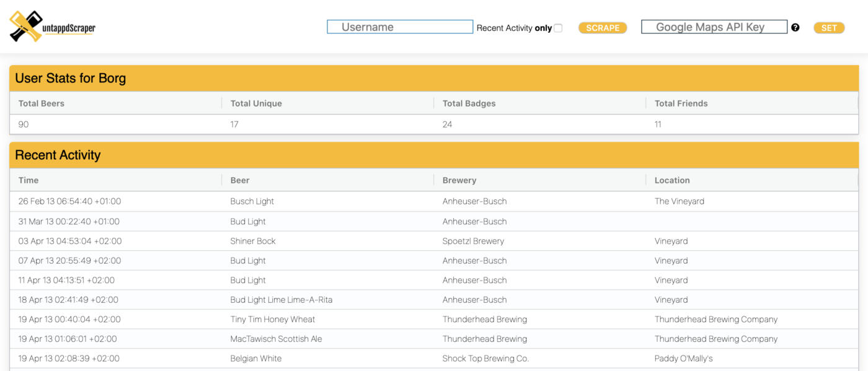Toggle the Recent Activity only checkbox

click(x=558, y=28)
